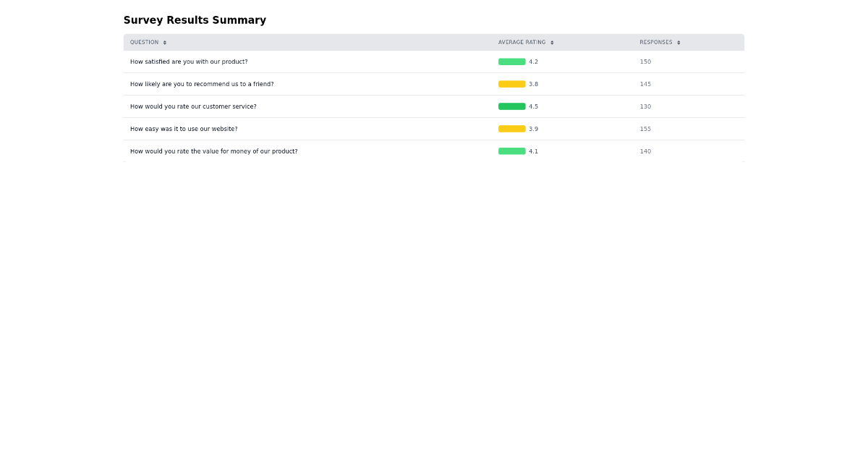Open the product satisfaction question
This screenshot has height=456, width=868.
tap(188, 62)
